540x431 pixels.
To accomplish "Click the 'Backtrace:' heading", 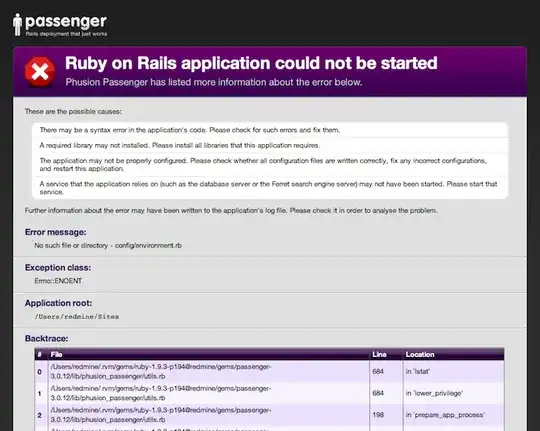I will 46,339.
